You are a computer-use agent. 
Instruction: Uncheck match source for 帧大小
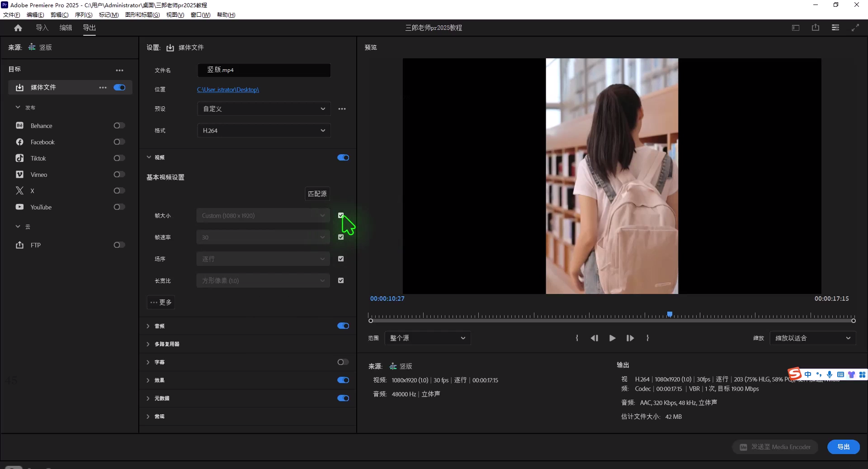[341, 216]
